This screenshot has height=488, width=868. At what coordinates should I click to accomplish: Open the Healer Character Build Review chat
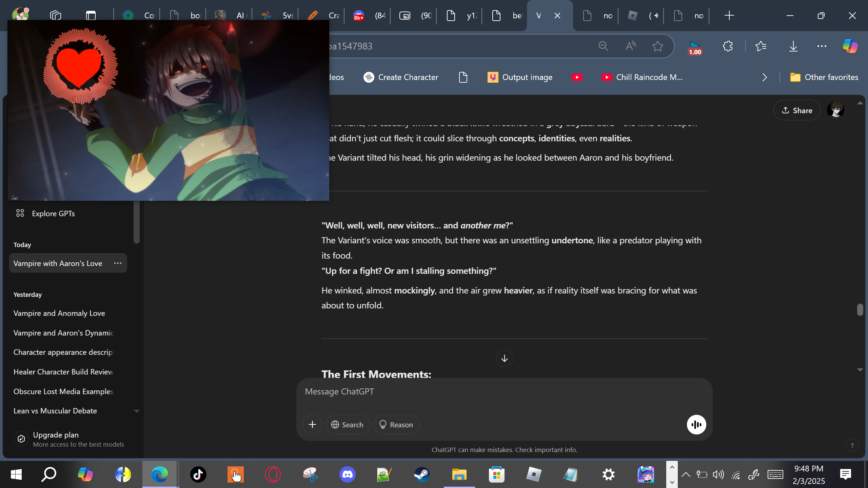63,372
